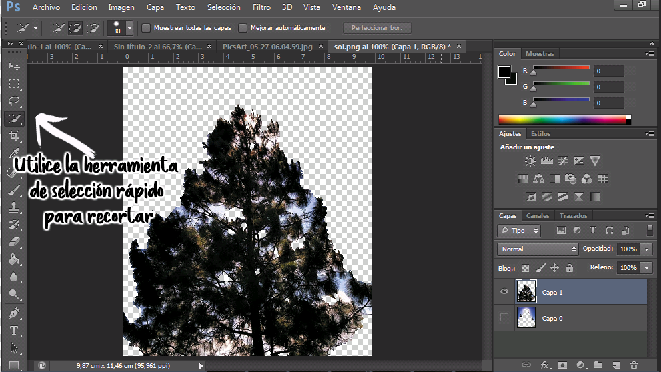Open Normal blend mode dropdown
This screenshot has width=661, height=372.
[x=537, y=249]
